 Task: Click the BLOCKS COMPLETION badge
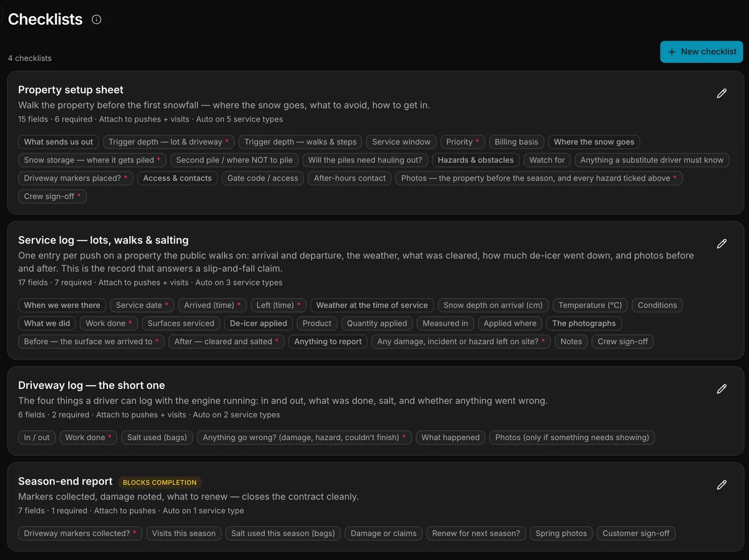click(160, 483)
